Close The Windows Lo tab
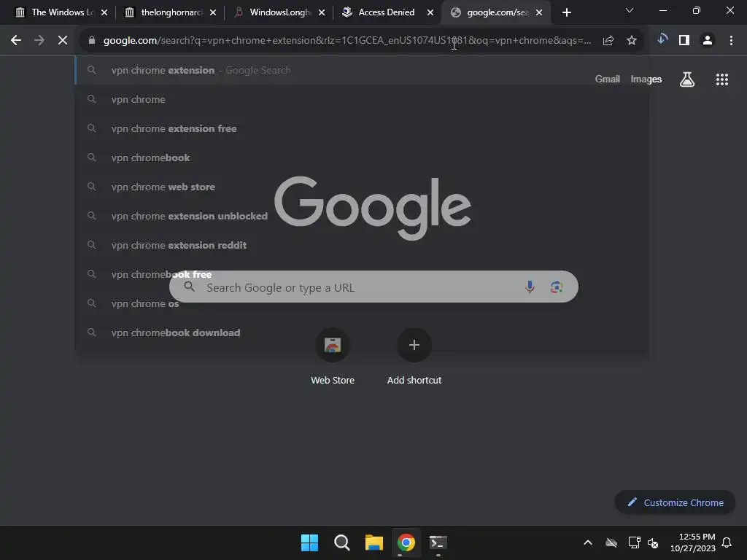Viewport: 747px width, 560px height. [104, 12]
